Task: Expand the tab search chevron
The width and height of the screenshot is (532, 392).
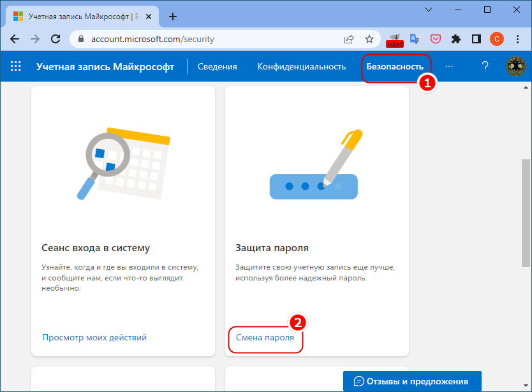Action: [429, 10]
